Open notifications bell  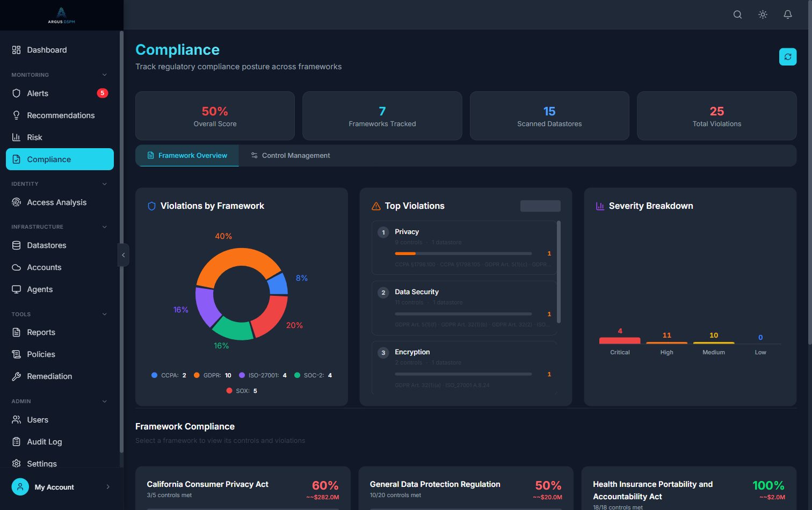click(x=788, y=14)
